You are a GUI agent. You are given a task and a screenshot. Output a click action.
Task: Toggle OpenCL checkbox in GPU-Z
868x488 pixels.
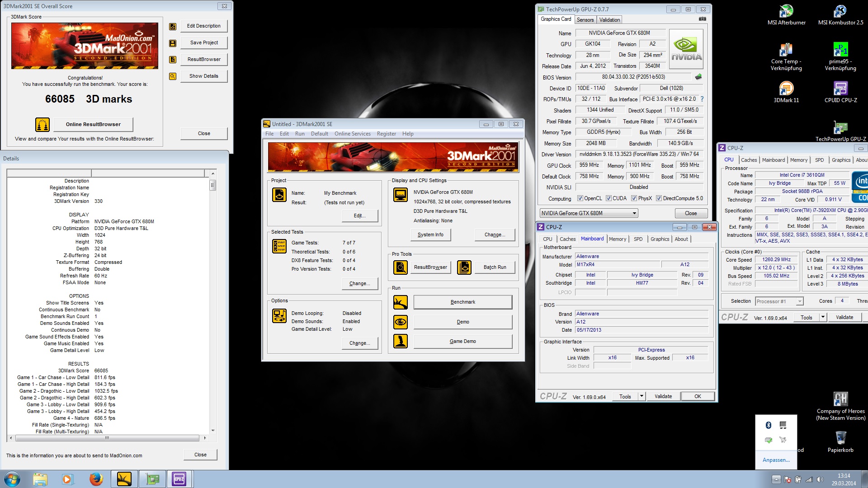(x=580, y=198)
